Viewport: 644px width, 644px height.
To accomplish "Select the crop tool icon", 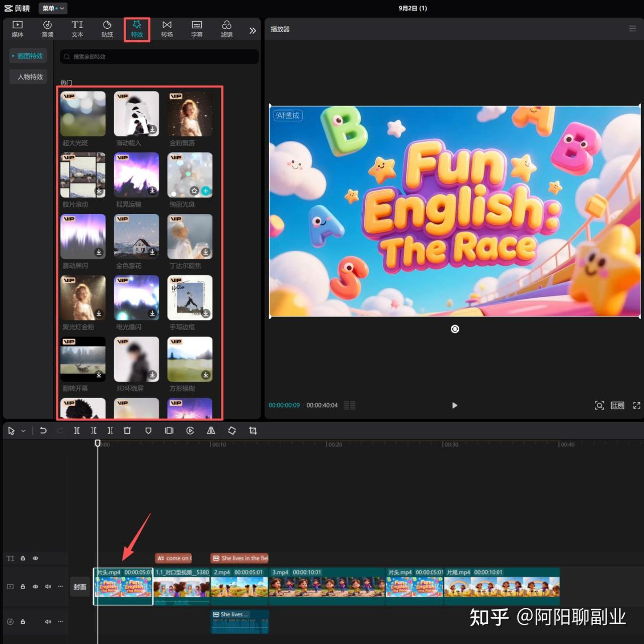I will coord(253,431).
